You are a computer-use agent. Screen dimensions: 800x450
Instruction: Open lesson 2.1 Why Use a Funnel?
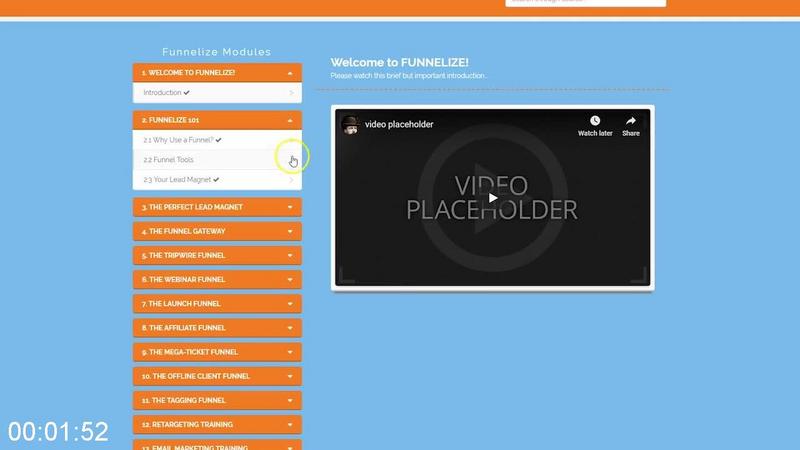click(217, 140)
